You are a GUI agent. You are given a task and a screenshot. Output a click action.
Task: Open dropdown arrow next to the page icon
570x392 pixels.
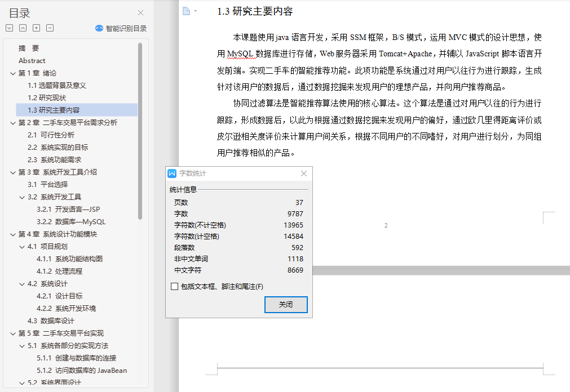tap(196, 11)
